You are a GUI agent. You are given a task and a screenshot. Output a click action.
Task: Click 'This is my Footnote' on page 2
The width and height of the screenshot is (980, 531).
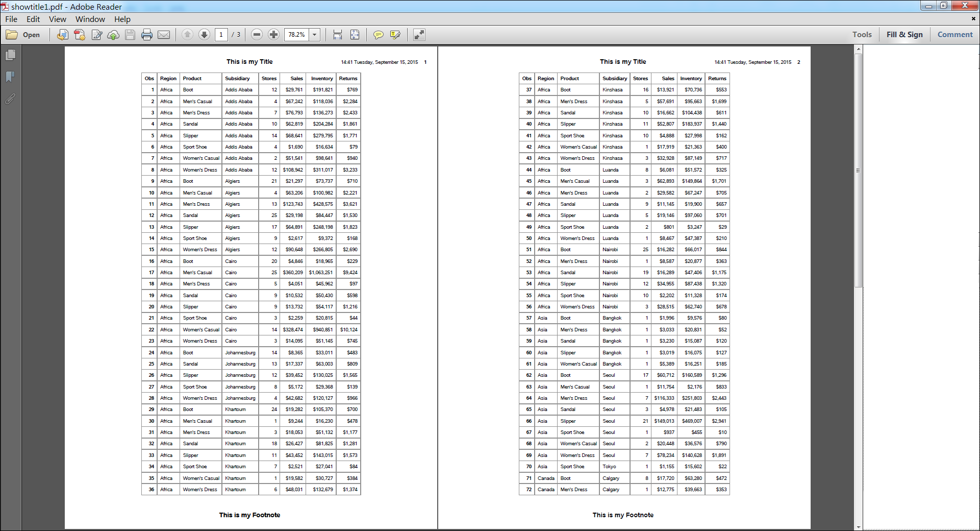pos(623,515)
